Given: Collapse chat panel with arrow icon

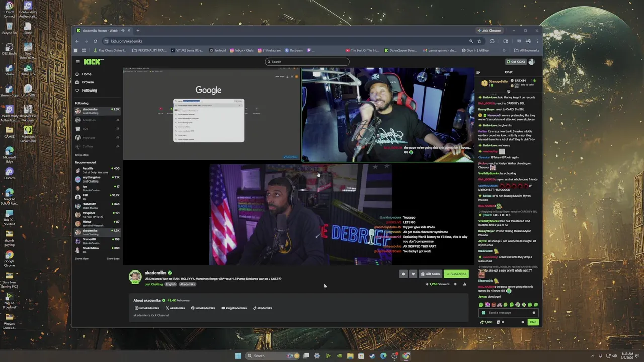Looking at the screenshot, I should [x=478, y=72].
